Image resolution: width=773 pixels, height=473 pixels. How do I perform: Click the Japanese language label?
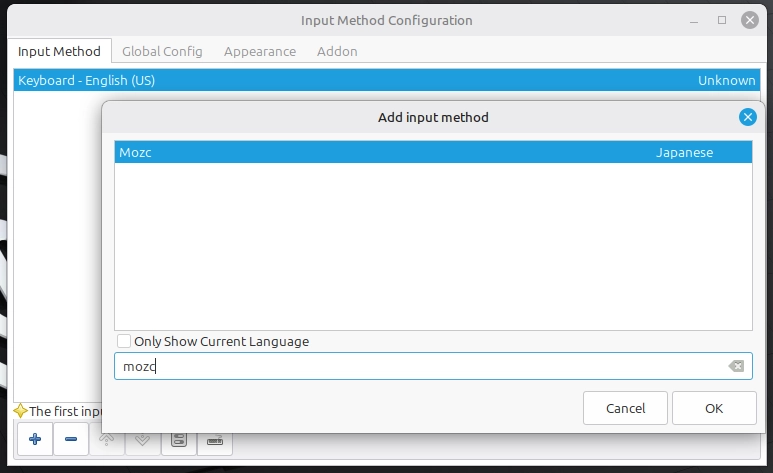coord(684,152)
